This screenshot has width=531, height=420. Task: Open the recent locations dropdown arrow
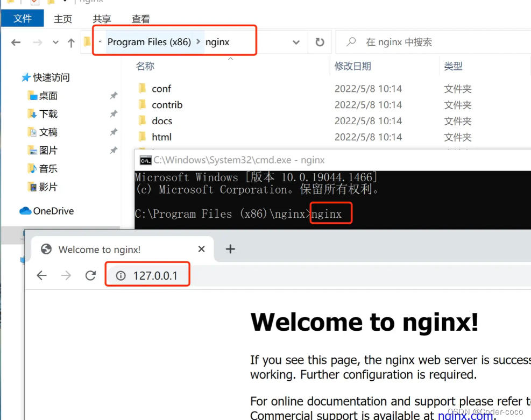[x=55, y=42]
